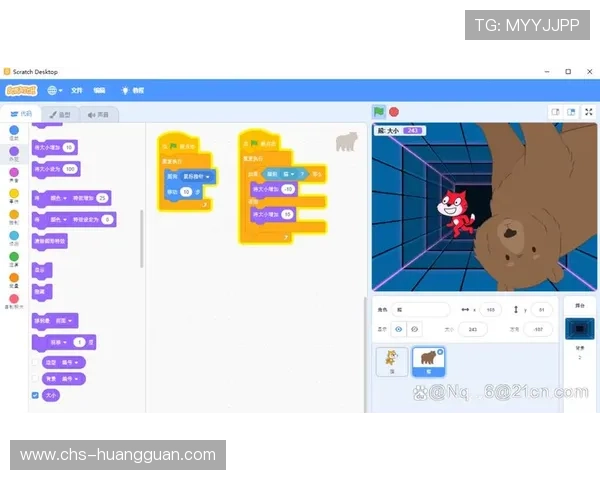Viewport: 600px width, 480px height.
Task: Open sprite dropdown in the 碰到 sensing block
Action: pyautogui.click(x=289, y=174)
